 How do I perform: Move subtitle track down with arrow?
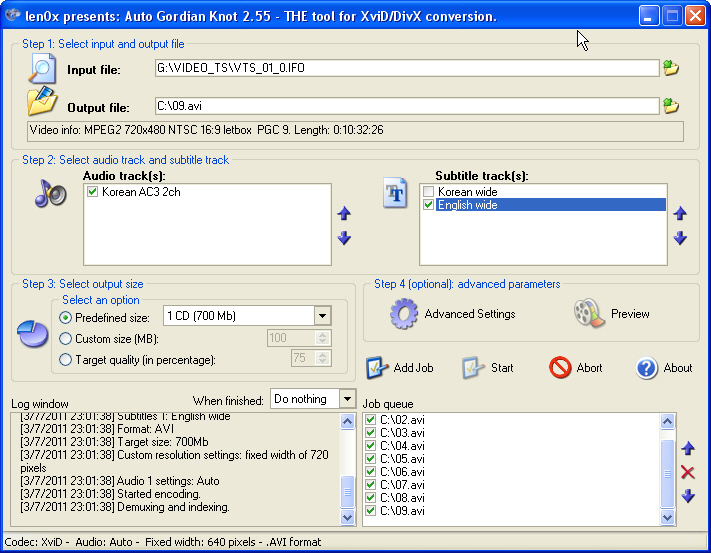[680, 238]
